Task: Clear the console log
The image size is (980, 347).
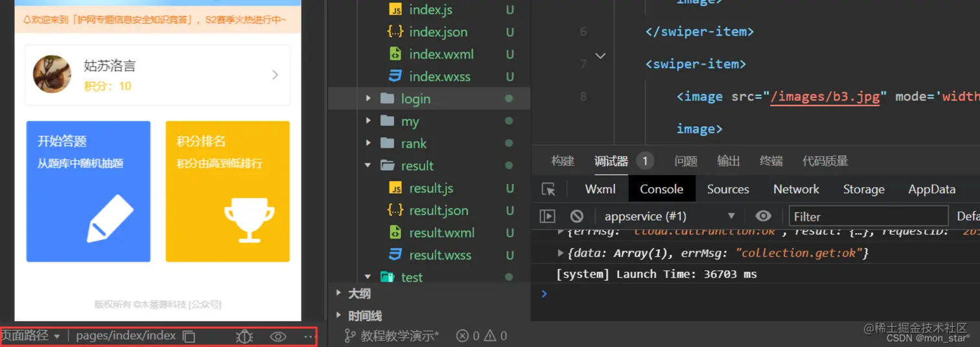Action: point(577,216)
